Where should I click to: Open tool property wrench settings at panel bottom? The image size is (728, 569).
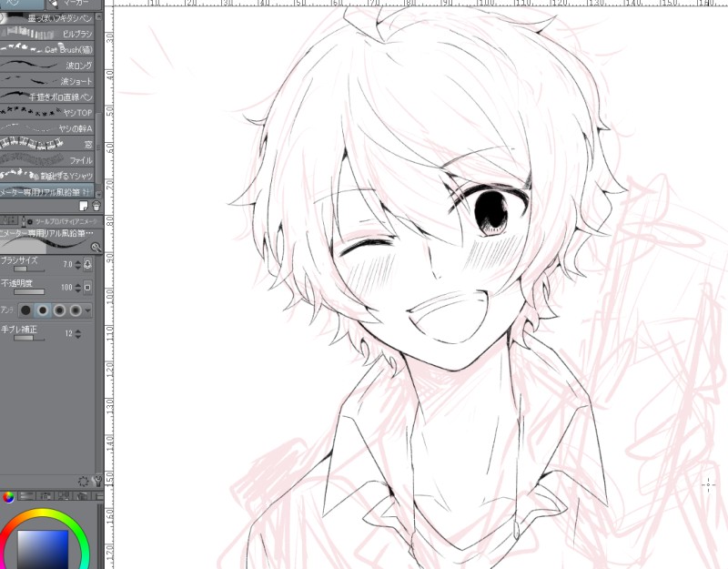(x=97, y=482)
